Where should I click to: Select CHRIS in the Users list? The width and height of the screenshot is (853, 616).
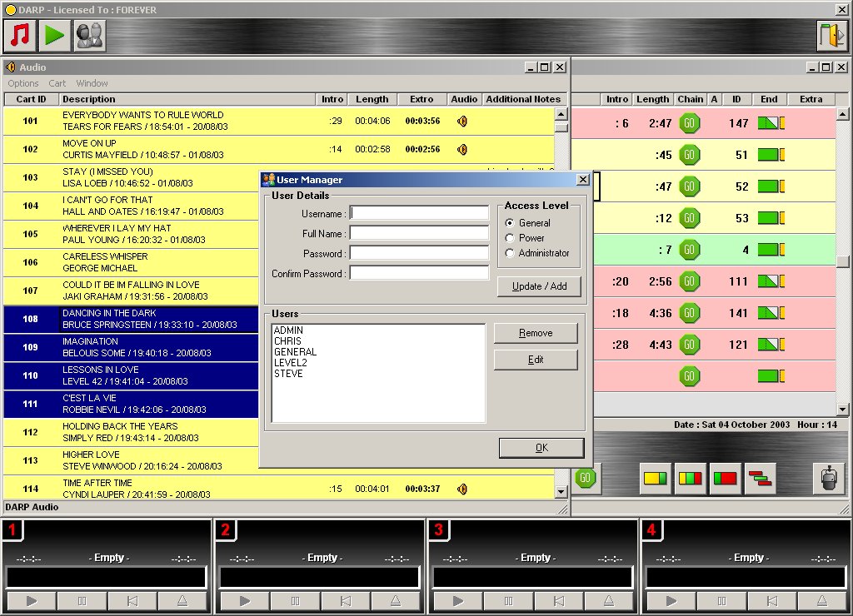point(288,341)
